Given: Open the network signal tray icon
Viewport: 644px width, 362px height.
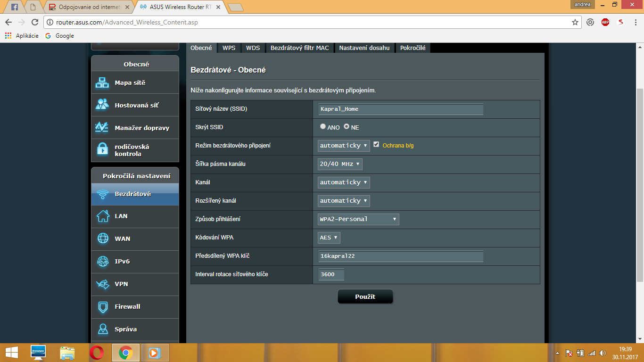Looking at the screenshot, I should 592,353.
